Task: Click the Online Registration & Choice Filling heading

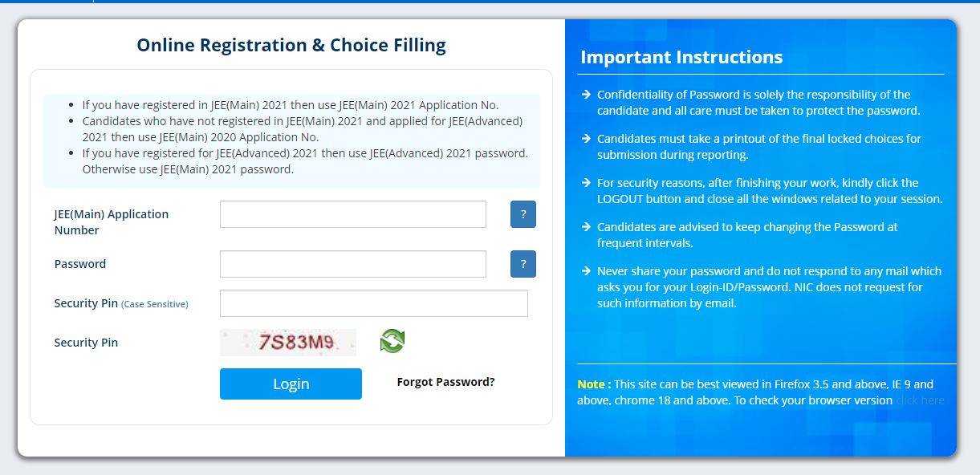Action: tap(291, 45)
